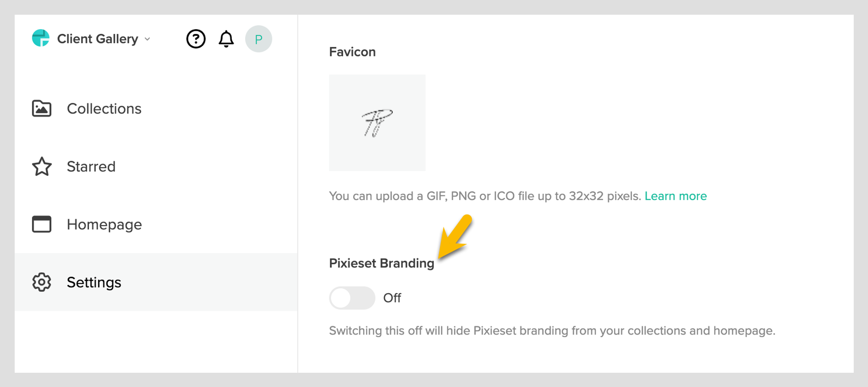This screenshot has width=868, height=387.
Task: Click the Collections picture-folder icon
Action: click(x=42, y=109)
